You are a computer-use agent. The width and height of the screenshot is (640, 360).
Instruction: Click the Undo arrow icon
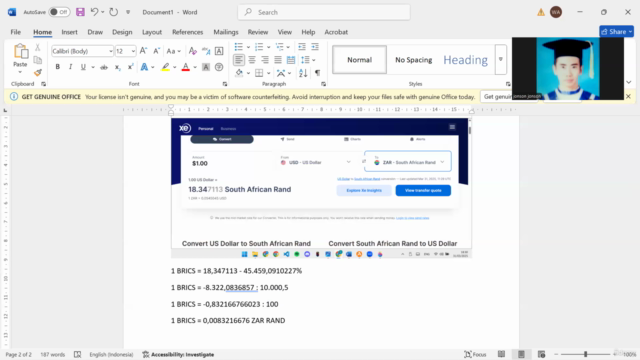[94, 12]
